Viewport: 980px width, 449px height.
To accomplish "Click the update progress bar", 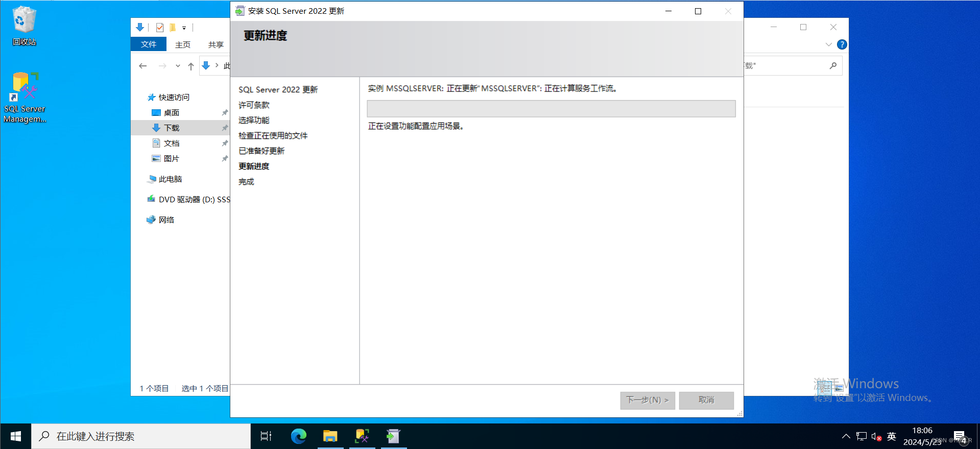I will click(x=551, y=108).
